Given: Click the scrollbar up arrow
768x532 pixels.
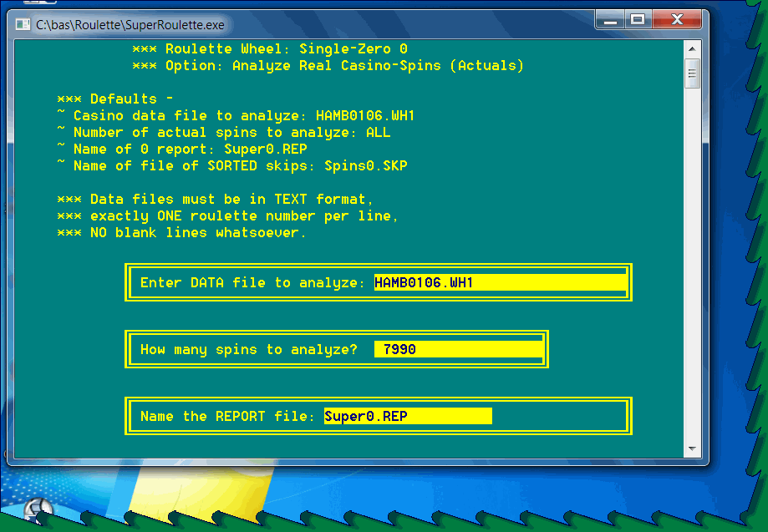Looking at the screenshot, I should coord(692,49).
